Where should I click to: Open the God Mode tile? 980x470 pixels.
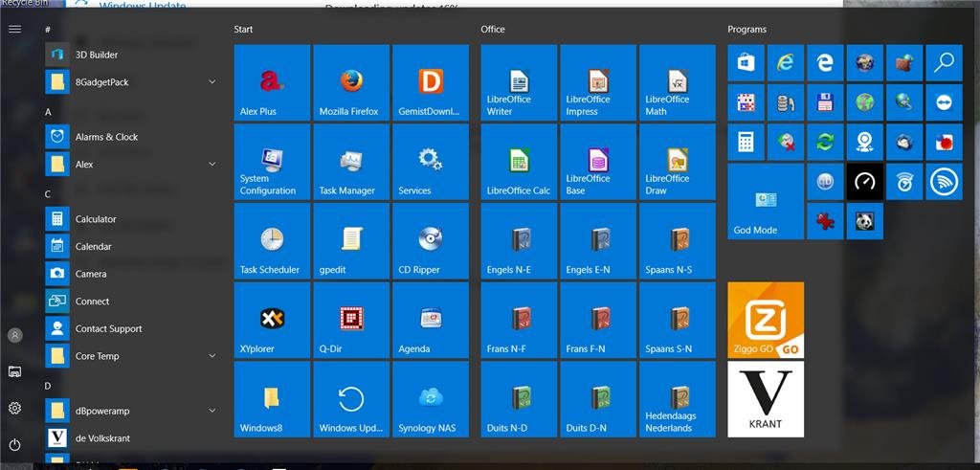click(x=766, y=201)
